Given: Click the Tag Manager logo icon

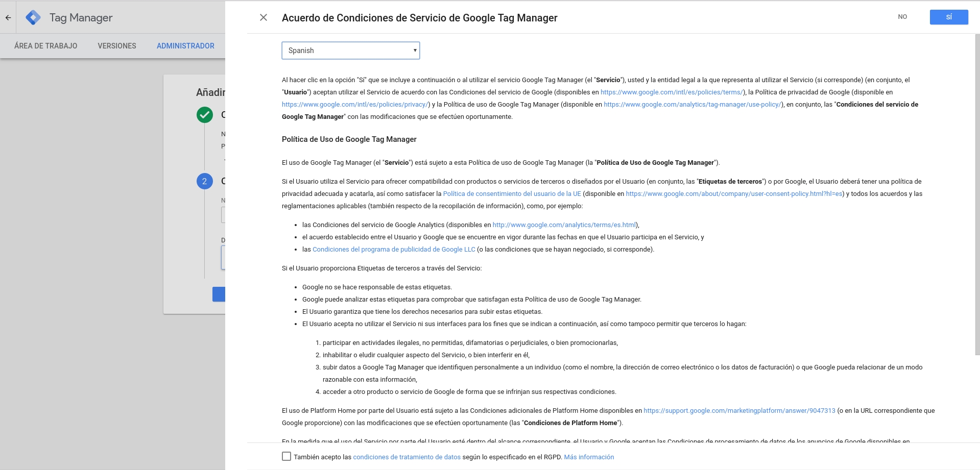Looking at the screenshot, I should [x=33, y=17].
